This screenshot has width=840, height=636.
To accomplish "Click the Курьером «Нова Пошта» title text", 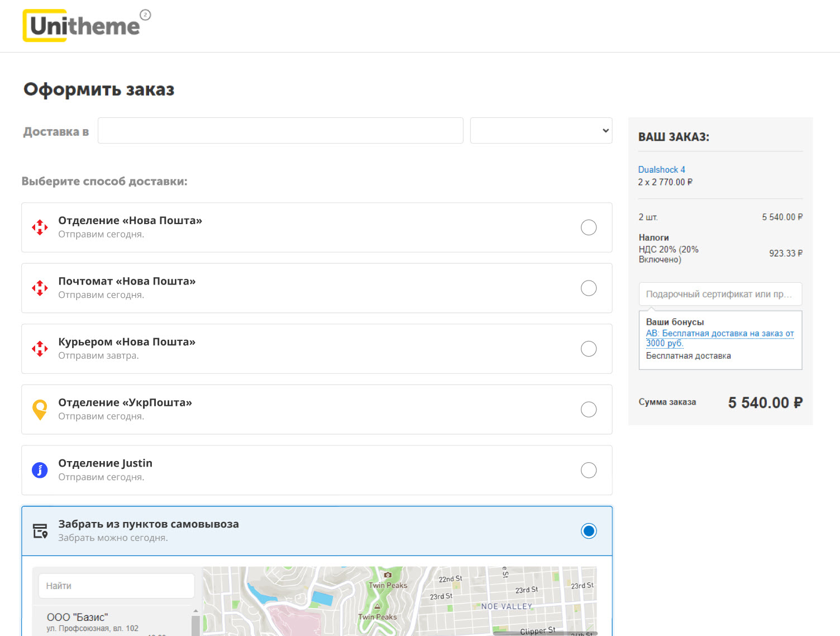I will point(127,342).
